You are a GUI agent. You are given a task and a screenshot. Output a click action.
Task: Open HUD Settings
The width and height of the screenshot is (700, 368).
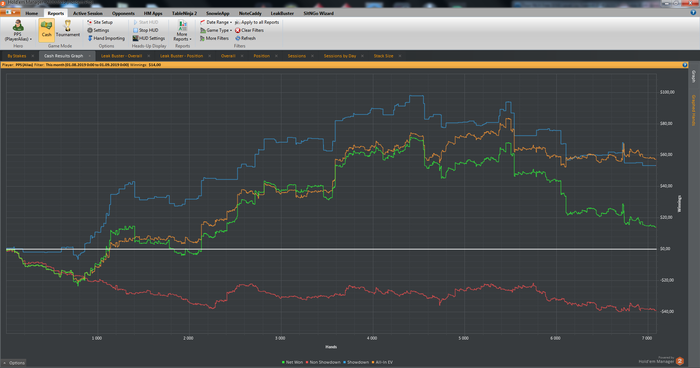pos(149,38)
